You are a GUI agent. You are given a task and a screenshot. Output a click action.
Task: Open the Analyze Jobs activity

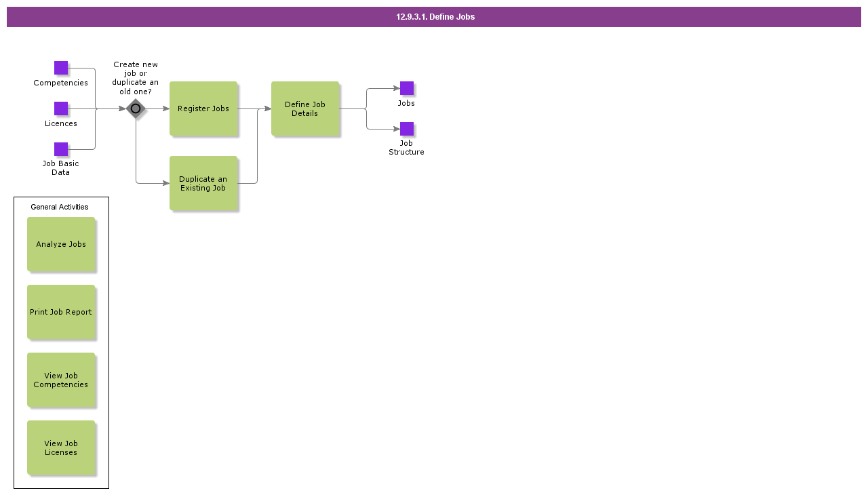tap(61, 244)
